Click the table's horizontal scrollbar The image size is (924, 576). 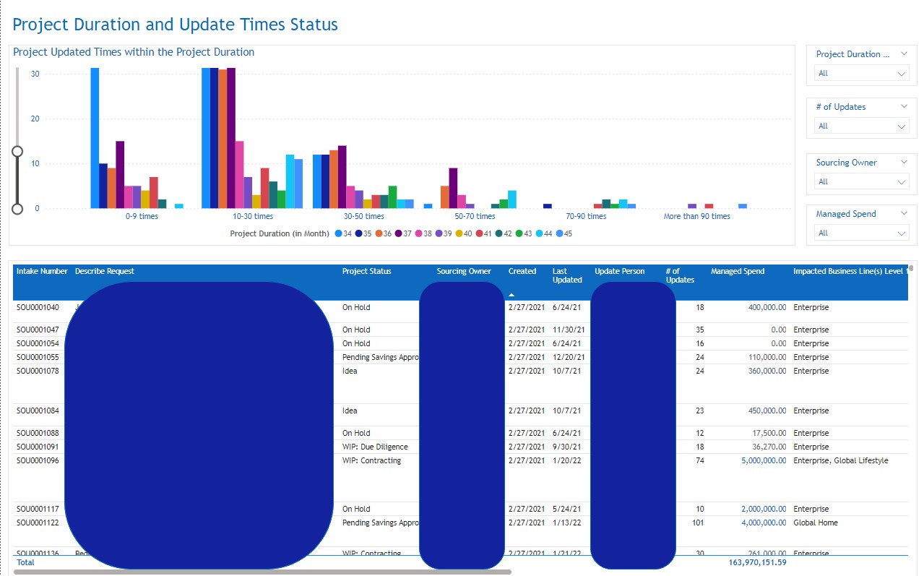(x=262, y=572)
